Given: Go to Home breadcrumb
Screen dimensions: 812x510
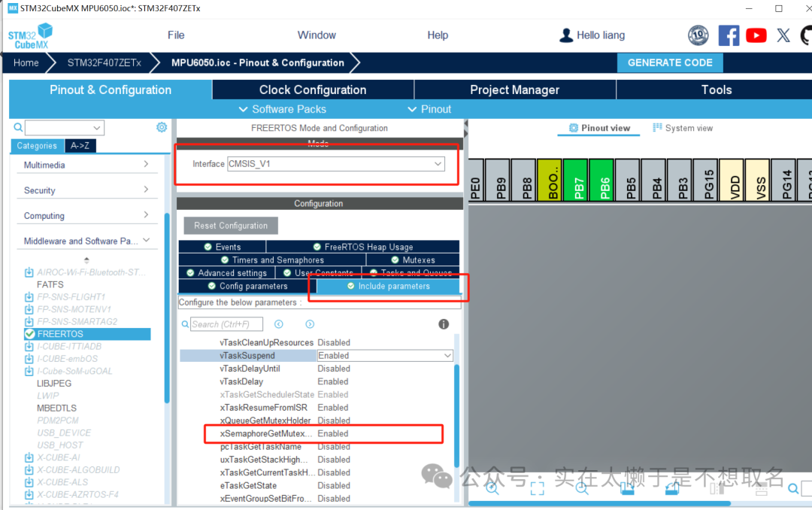Looking at the screenshot, I should point(26,62).
